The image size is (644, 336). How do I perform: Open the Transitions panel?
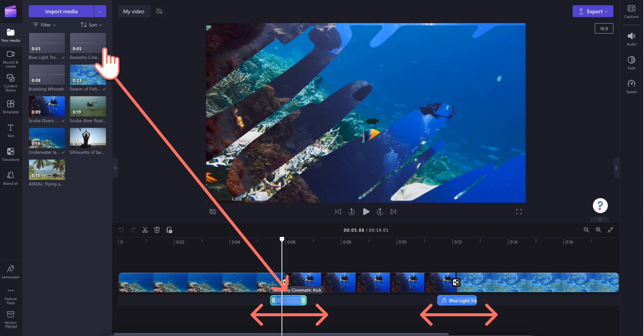point(10,154)
